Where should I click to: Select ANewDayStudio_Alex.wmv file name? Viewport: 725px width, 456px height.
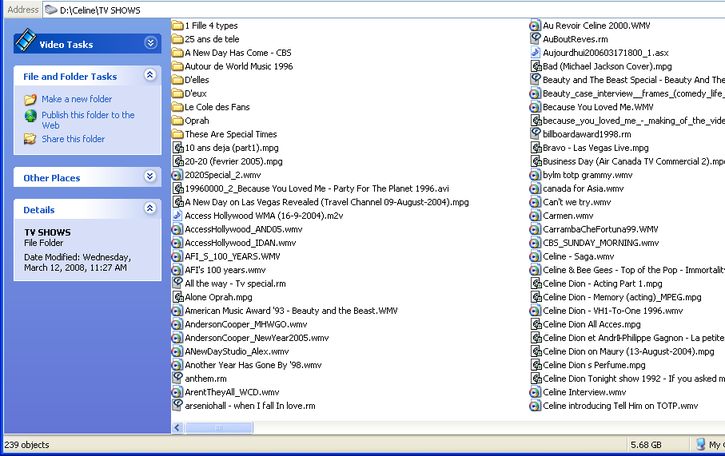coord(236,351)
